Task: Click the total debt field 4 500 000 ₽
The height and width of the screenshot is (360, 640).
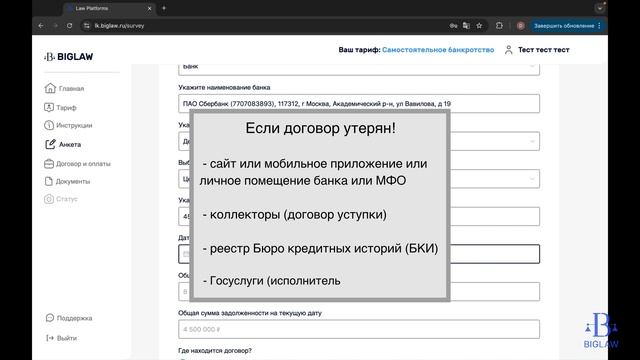Action: coord(359,329)
